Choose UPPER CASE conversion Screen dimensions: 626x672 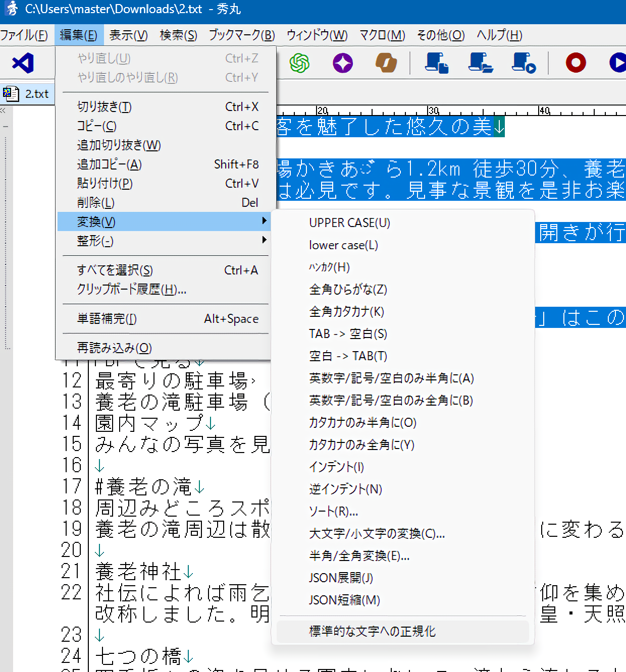(349, 223)
